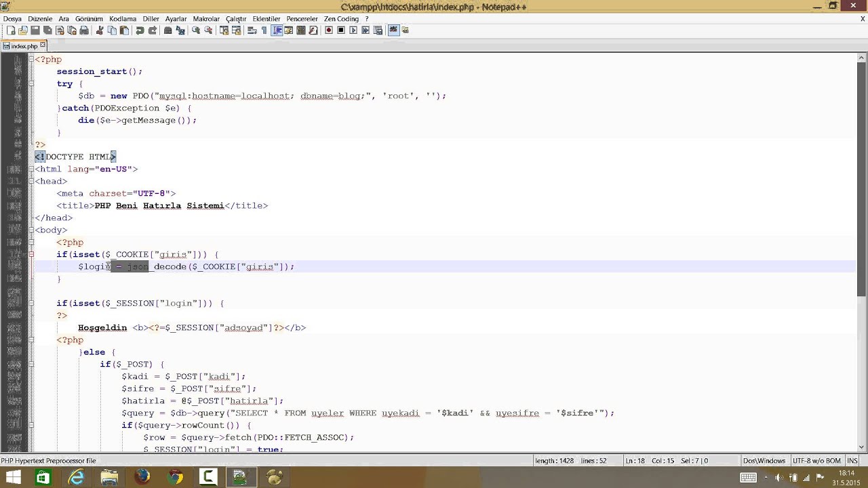Open the Zen Coding menu
Image resolution: width=868 pixels, height=488 pixels.
(341, 19)
